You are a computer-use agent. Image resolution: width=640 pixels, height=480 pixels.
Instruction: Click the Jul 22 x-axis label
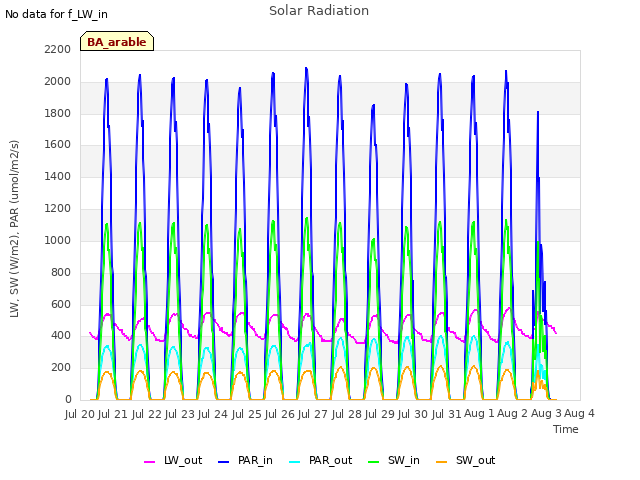147,414
